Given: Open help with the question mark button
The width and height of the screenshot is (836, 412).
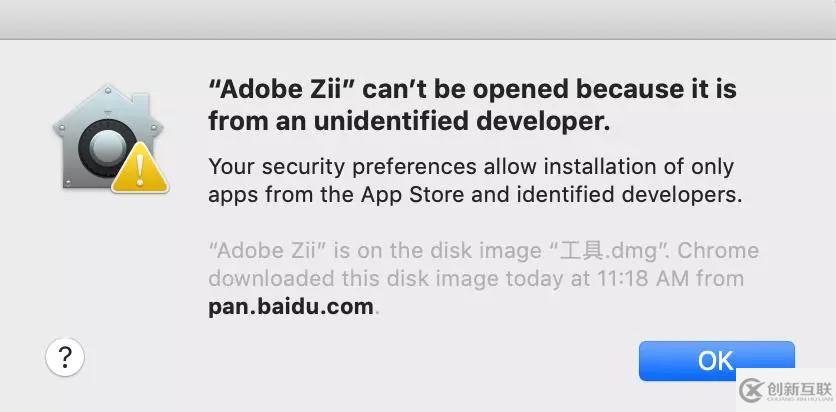Looking at the screenshot, I should [65, 357].
